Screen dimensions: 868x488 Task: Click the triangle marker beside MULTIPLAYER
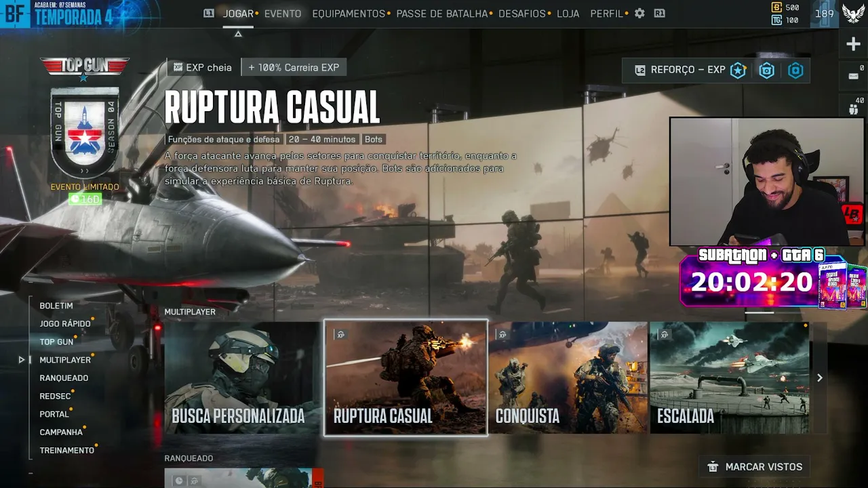click(22, 360)
